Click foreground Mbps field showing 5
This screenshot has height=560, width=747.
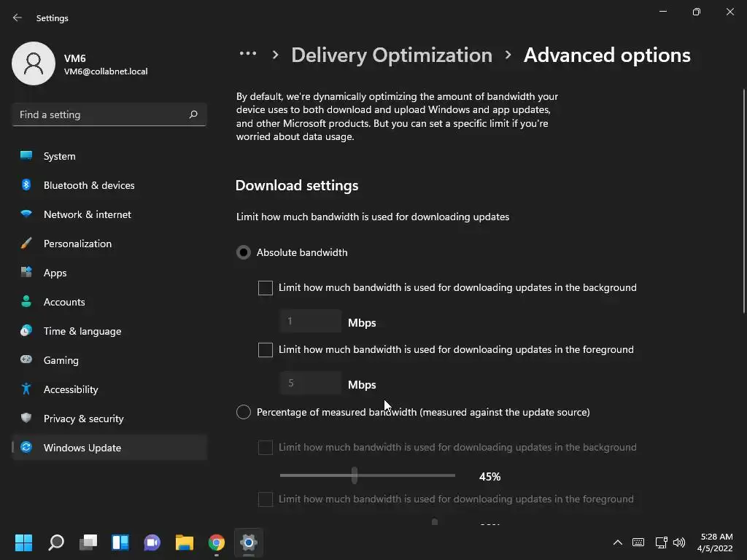pos(311,383)
